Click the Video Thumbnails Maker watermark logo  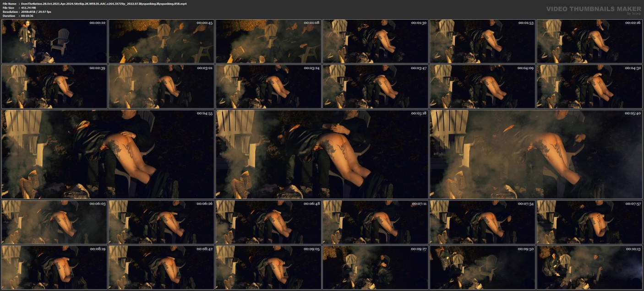[x=593, y=9]
